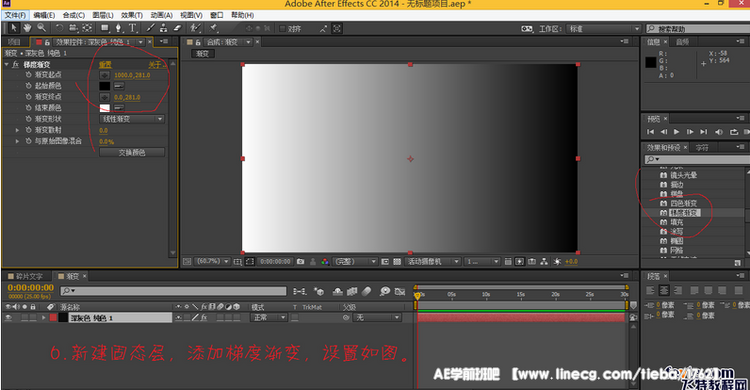
Task: Open the 文件(F) menu
Action: [x=15, y=15]
